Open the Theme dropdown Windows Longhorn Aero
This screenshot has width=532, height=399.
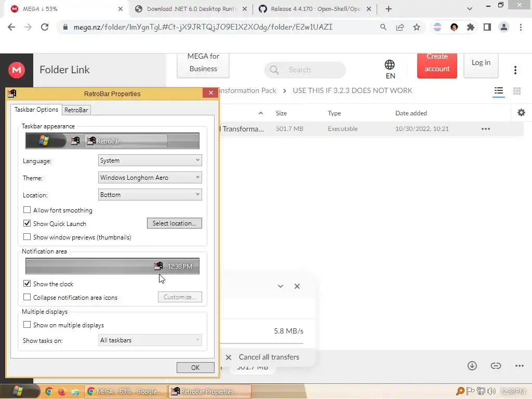[x=150, y=178]
